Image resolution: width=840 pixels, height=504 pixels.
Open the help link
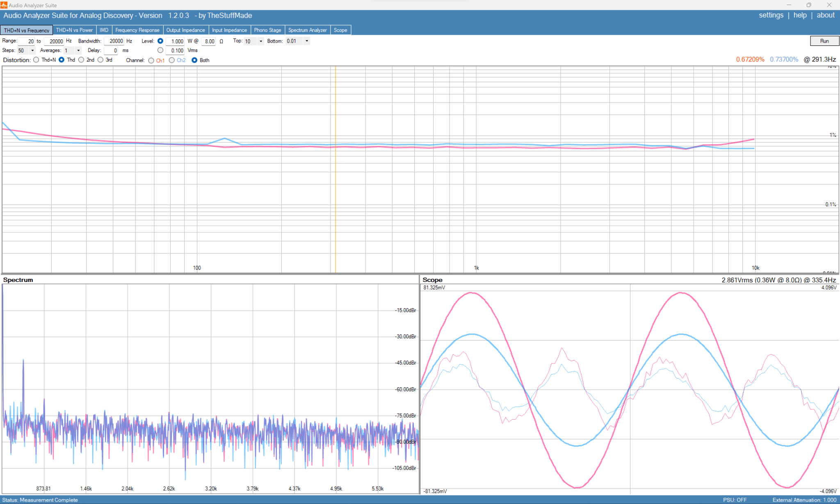pyautogui.click(x=800, y=15)
